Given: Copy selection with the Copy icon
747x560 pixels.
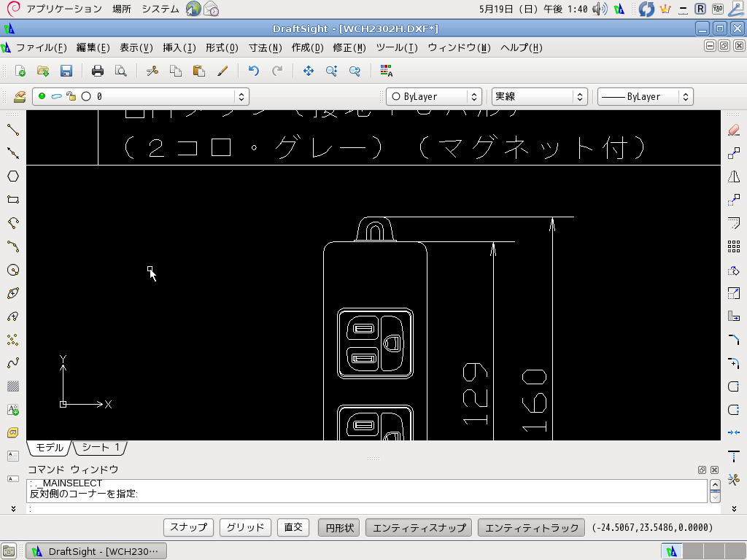Looking at the screenshot, I should point(176,71).
